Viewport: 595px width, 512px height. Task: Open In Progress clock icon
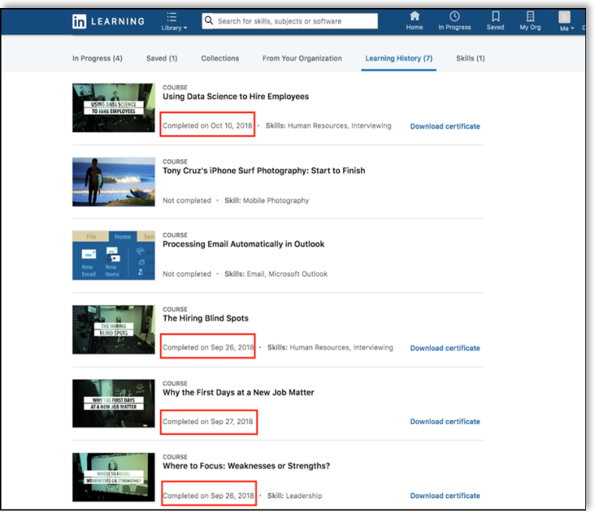click(x=455, y=21)
